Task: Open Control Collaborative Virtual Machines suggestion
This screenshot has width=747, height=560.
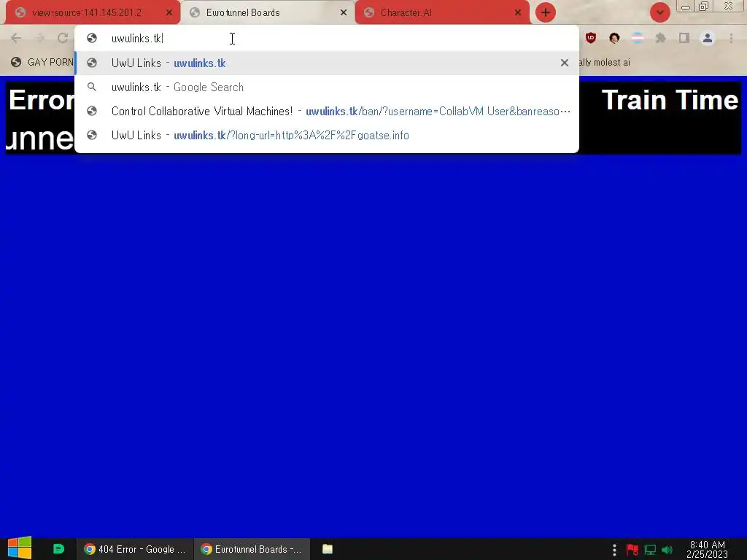Action: pyautogui.click(x=327, y=111)
